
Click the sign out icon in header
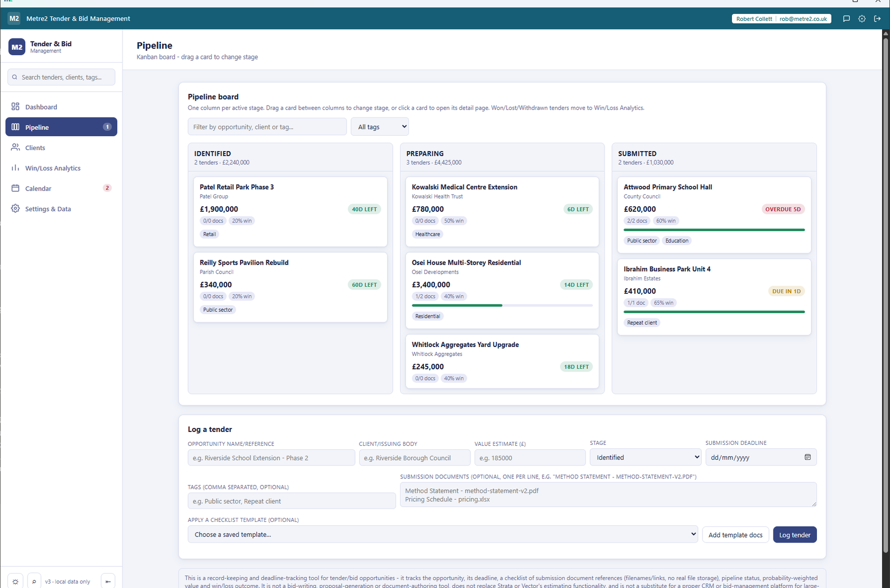coord(877,19)
